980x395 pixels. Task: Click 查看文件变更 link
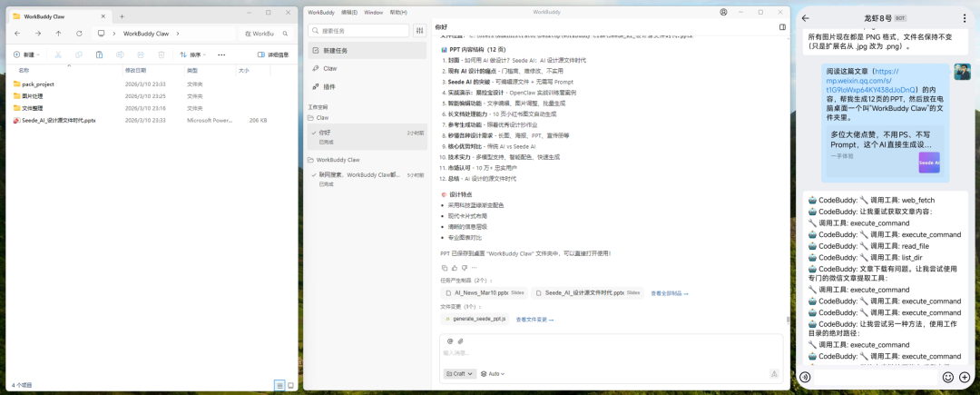[x=535, y=320]
